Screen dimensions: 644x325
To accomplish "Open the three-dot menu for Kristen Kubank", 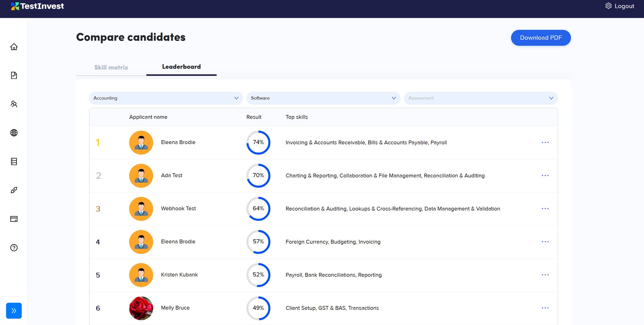I will tap(545, 275).
